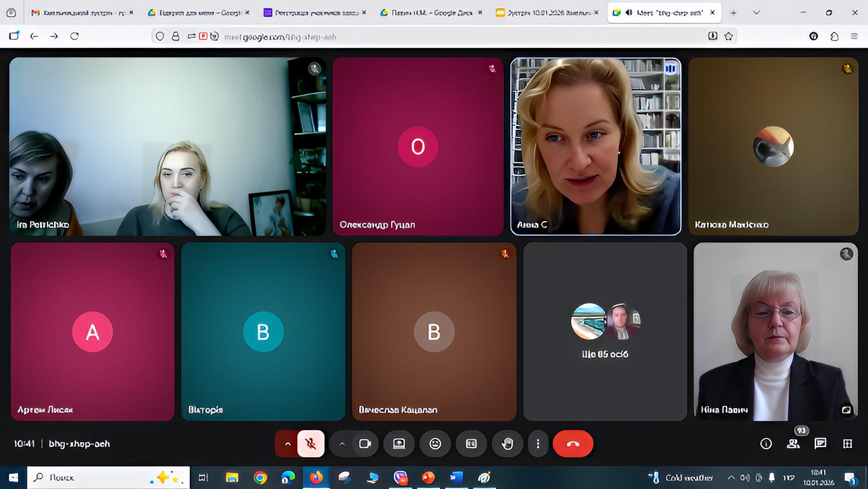Open the in-call chat panel
The width and height of the screenshot is (868, 489).
click(x=820, y=444)
